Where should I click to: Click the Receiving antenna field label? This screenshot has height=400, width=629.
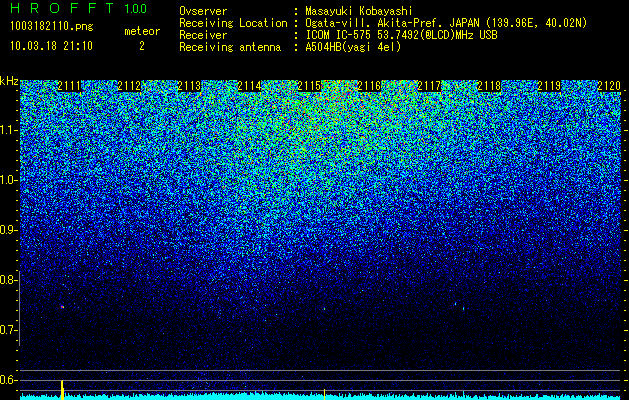click(x=230, y=47)
